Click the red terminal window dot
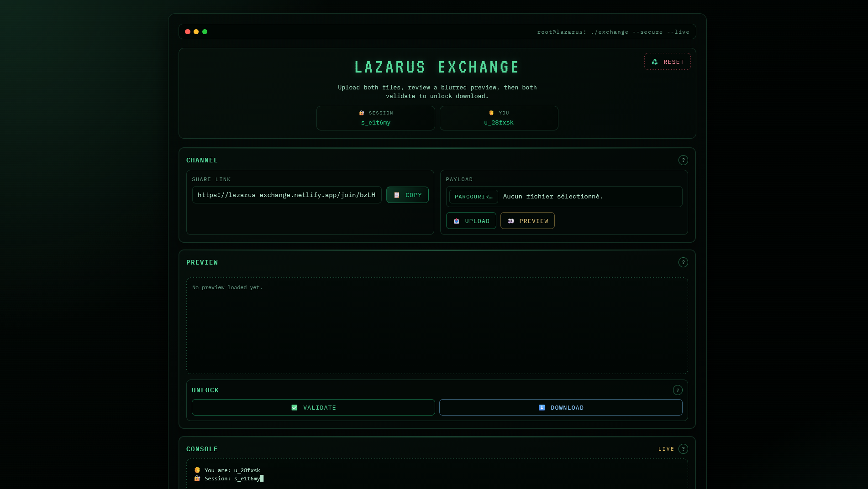Image resolution: width=868 pixels, height=489 pixels. click(x=187, y=31)
